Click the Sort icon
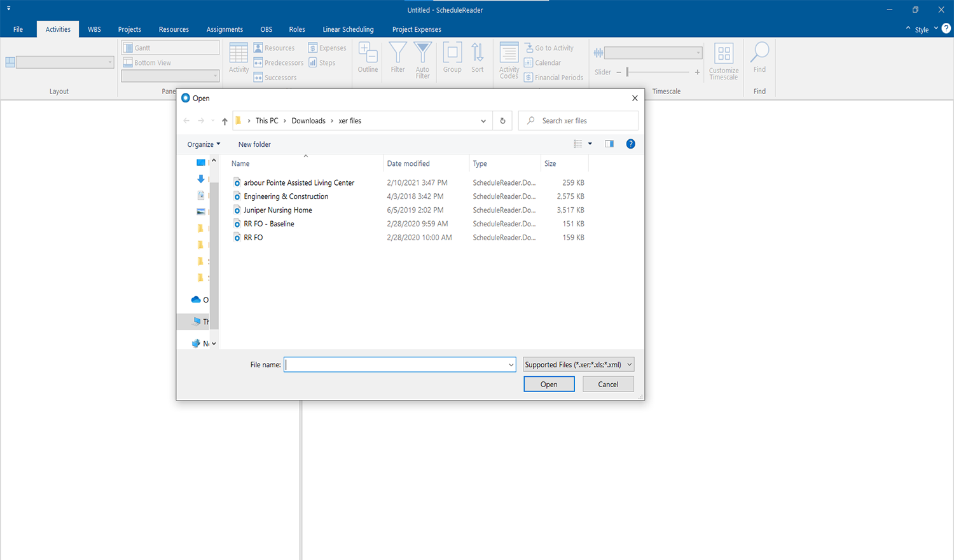This screenshot has width=954, height=560. [477, 60]
